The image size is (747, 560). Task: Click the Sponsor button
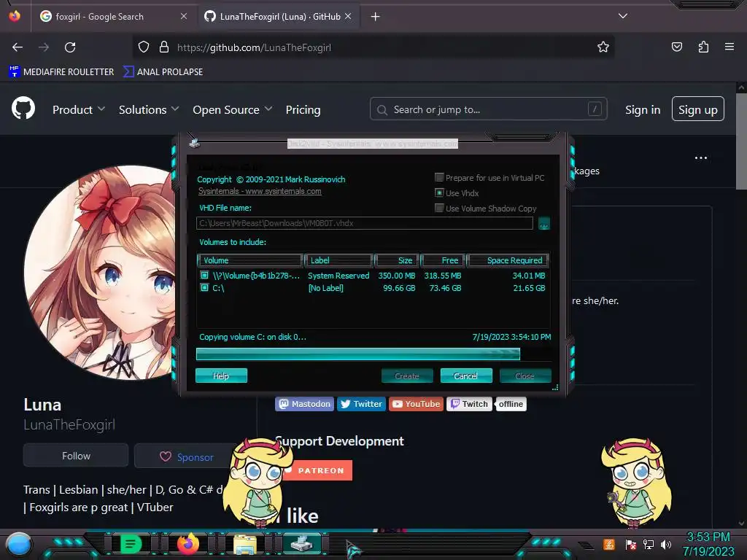point(186,456)
